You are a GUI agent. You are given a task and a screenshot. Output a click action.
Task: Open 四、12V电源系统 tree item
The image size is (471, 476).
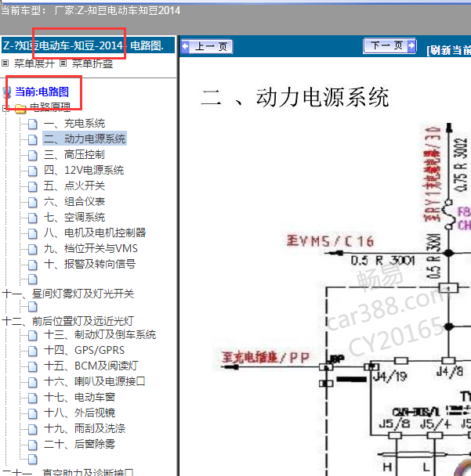84,170
